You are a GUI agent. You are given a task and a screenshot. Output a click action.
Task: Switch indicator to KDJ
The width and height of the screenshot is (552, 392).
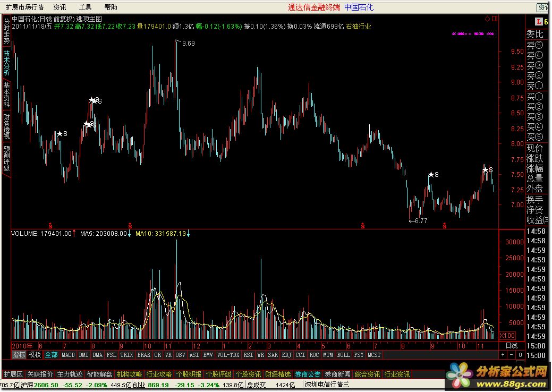pos(287,355)
